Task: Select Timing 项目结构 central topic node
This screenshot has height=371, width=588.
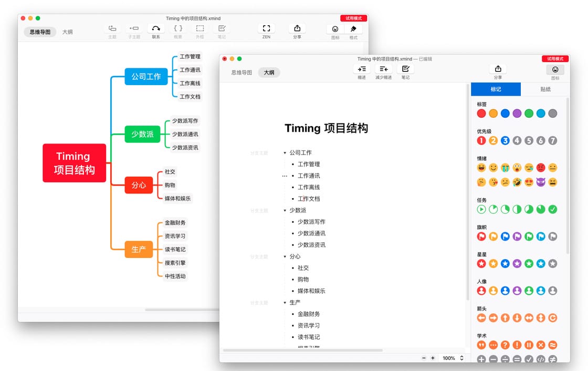Action: 74,163
